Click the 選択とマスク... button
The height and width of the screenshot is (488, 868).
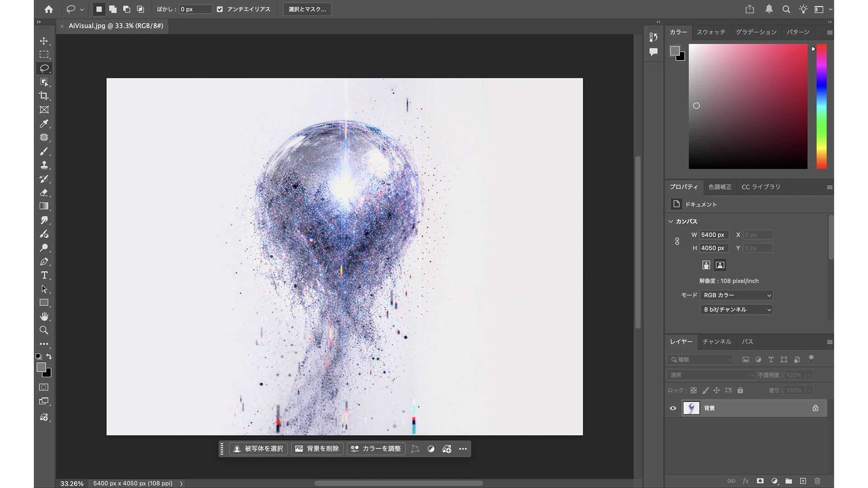pyautogui.click(x=307, y=9)
